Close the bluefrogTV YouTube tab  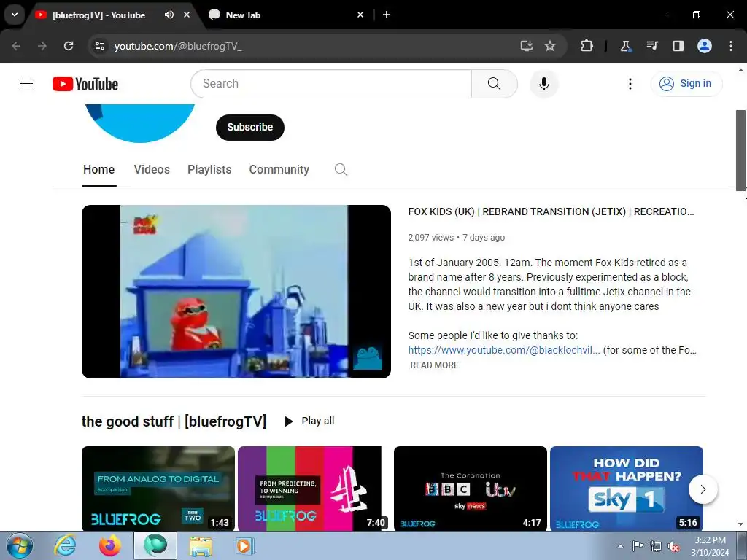[x=187, y=15]
